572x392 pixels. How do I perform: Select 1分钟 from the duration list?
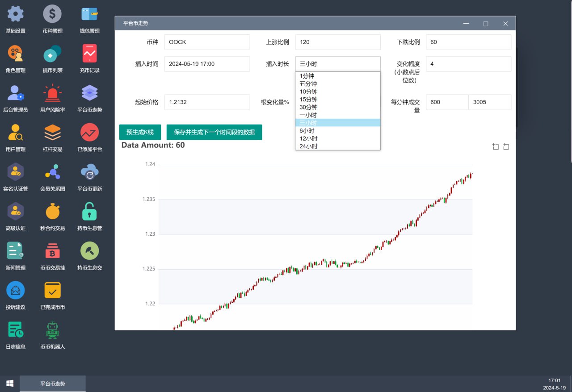coord(338,76)
